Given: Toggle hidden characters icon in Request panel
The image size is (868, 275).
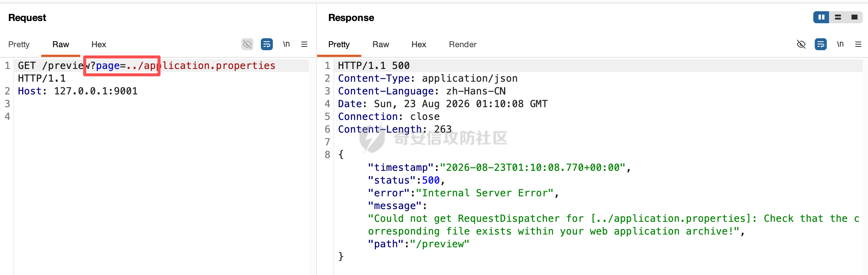Looking at the screenshot, I should [247, 44].
